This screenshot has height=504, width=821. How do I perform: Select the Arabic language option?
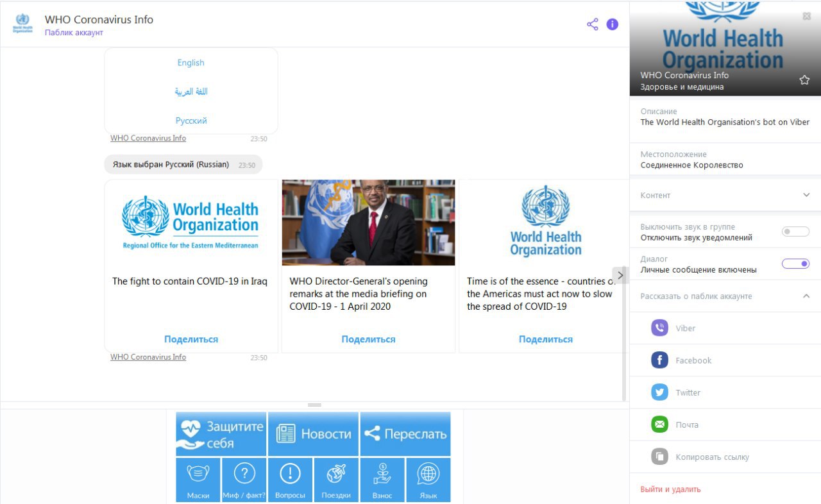pos(191,92)
